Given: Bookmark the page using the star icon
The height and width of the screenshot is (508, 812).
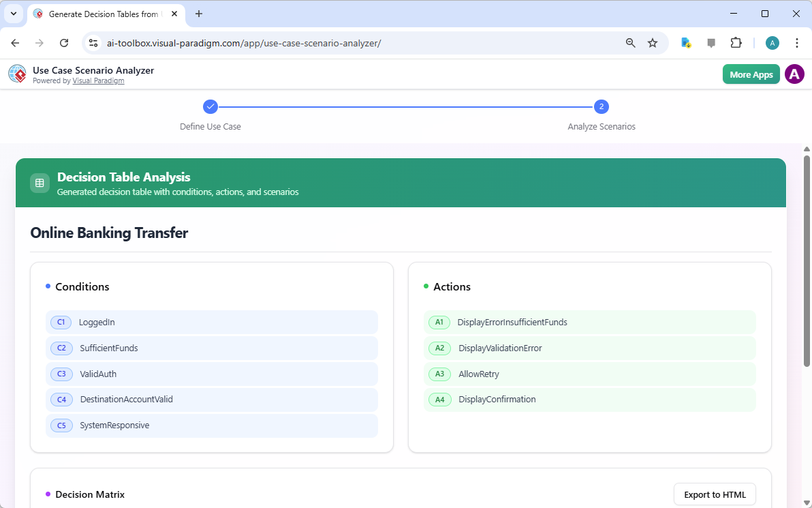Looking at the screenshot, I should pos(653,42).
